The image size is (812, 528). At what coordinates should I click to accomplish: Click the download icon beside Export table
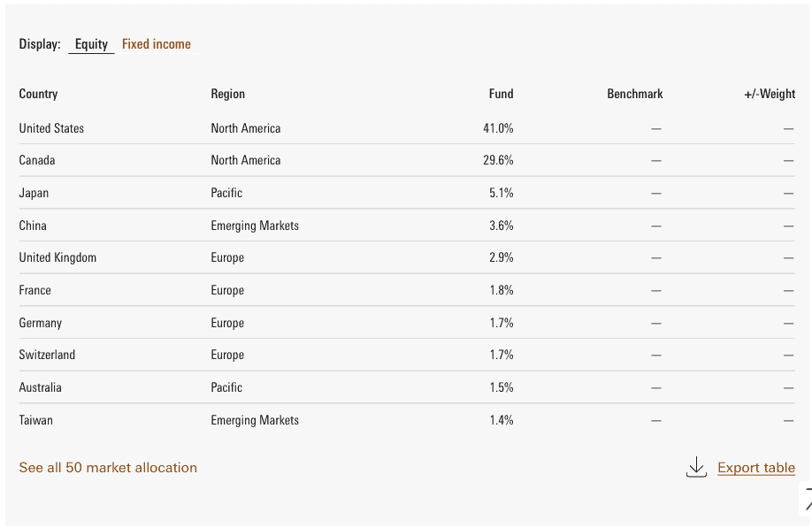tap(696, 468)
